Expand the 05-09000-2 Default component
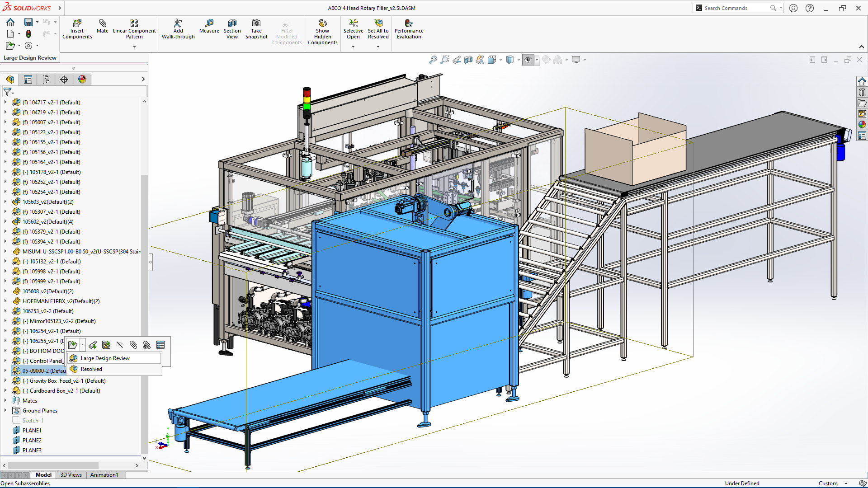The image size is (868, 488). 5,371
